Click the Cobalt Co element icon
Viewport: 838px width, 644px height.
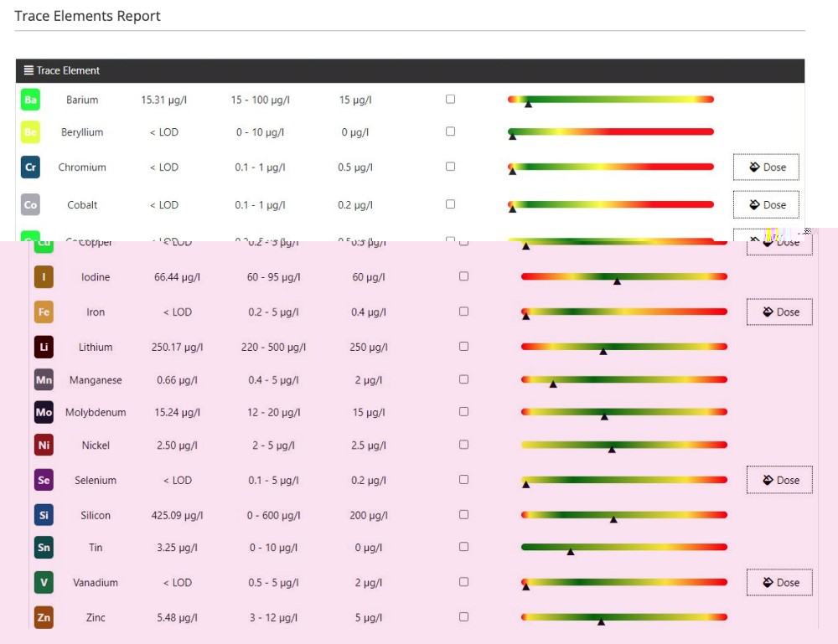click(x=30, y=204)
